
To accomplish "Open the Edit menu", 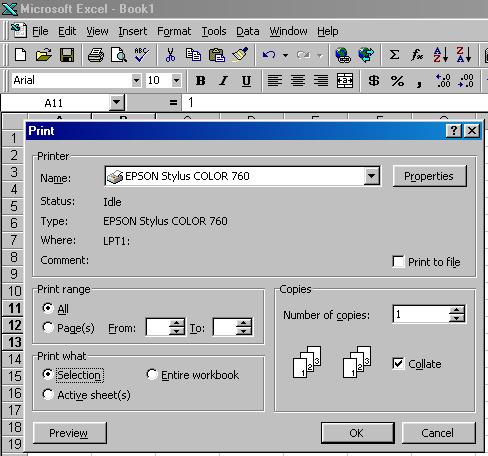I will [67, 31].
